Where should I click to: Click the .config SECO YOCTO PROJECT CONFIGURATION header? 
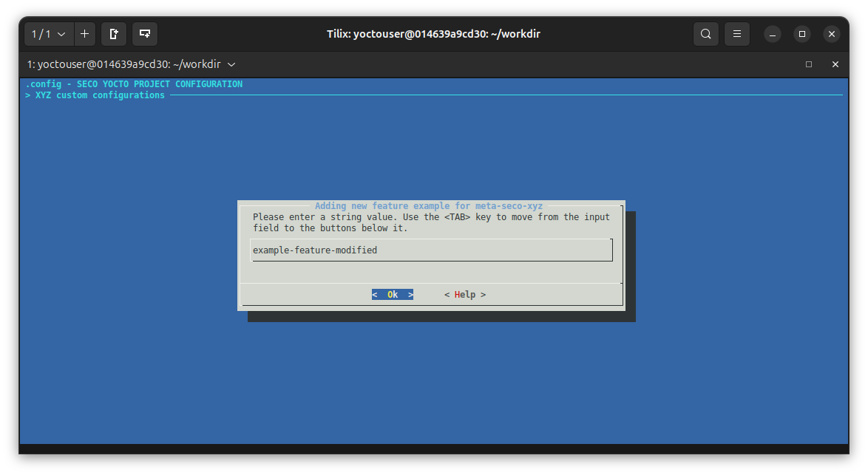pos(133,83)
